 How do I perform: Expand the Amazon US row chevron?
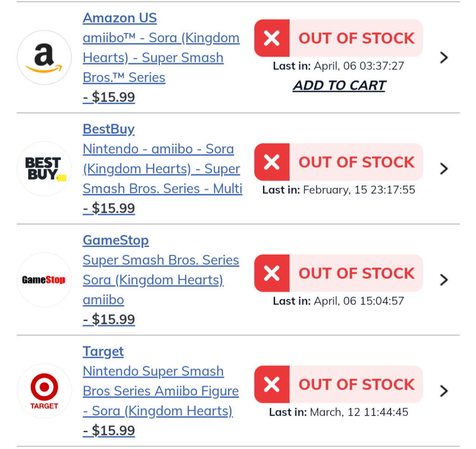click(x=444, y=57)
